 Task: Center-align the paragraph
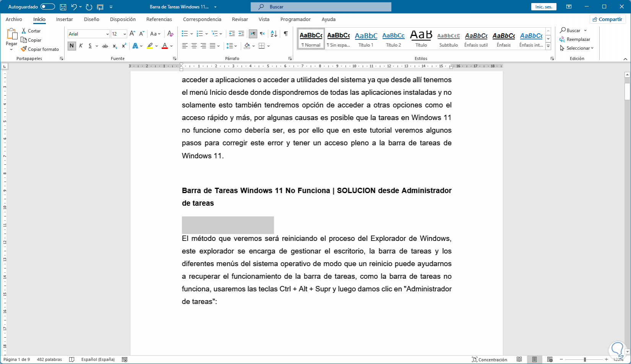[x=194, y=46]
